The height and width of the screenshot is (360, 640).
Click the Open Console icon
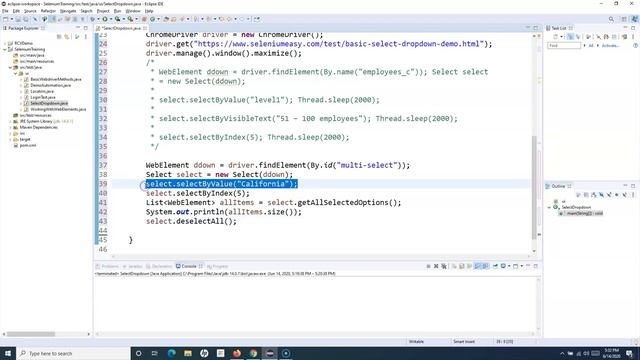pyautogui.click(x=516, y=266)
